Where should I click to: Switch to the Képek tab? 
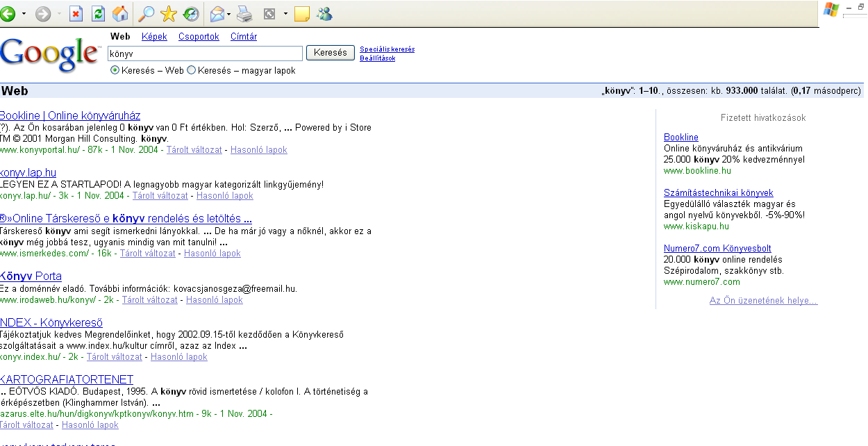coord(154,37)
